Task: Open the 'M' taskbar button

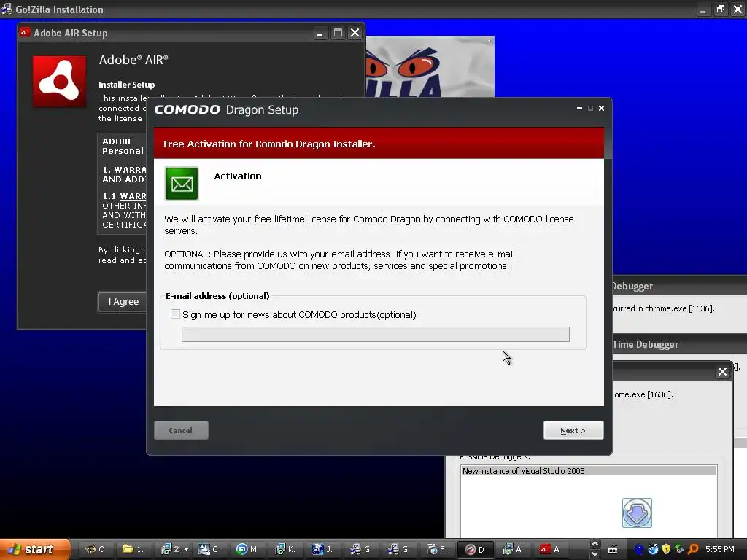Action: point(247,549)
